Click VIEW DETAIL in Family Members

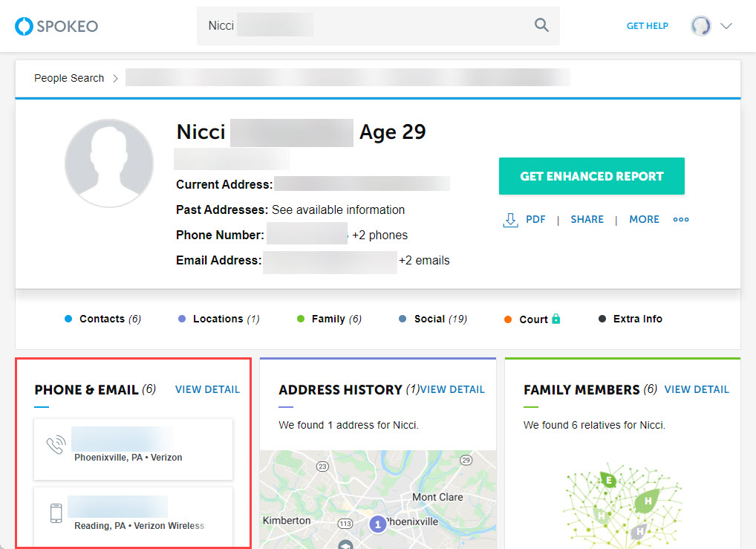[697, 390]
